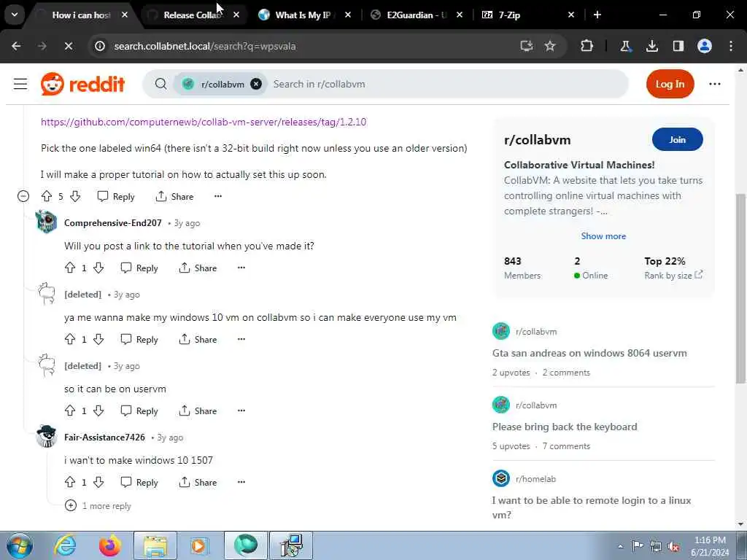Show more of the r/collabvm description

(603, 236)
